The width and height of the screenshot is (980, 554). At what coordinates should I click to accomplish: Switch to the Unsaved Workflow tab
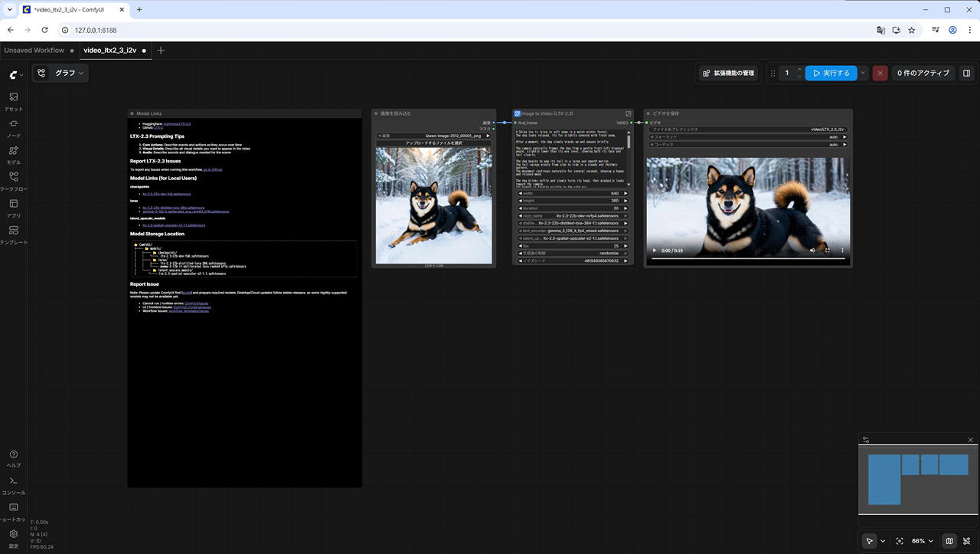coord(34,51)
